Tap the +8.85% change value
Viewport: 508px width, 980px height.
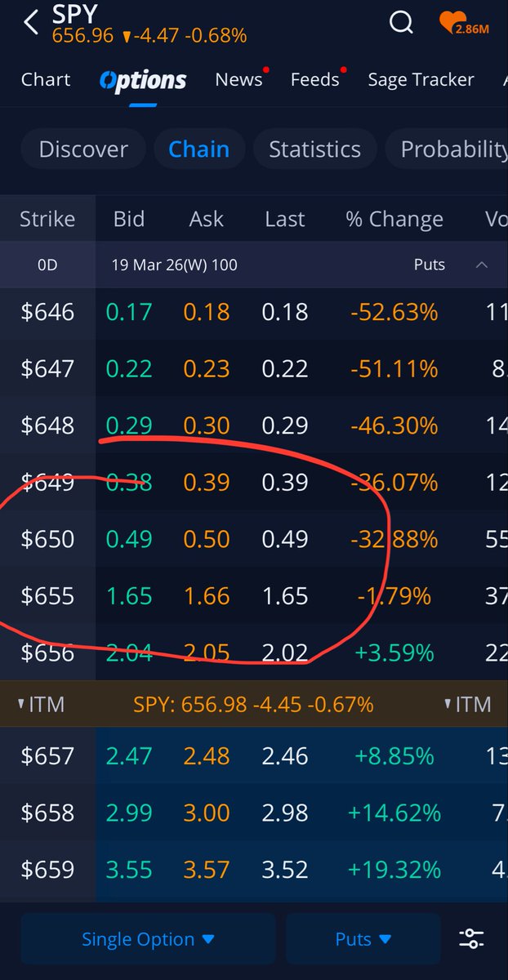(x=394, y=755)
